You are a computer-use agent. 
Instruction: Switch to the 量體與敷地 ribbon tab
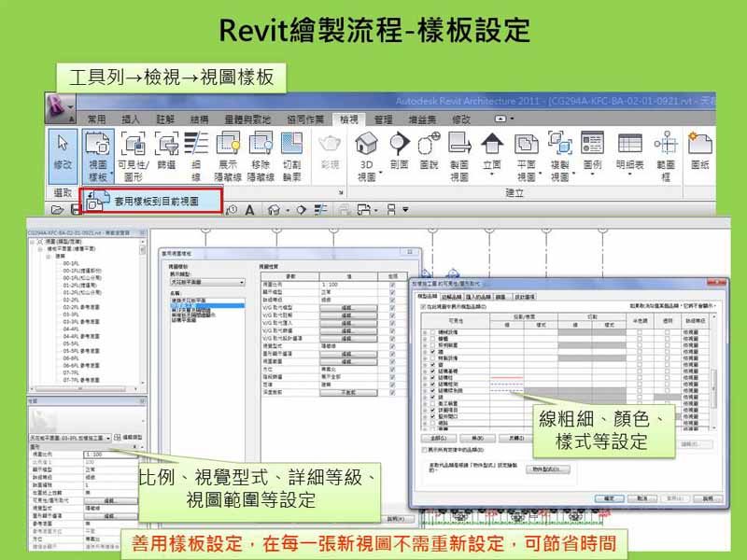click(x=247, y=119)
